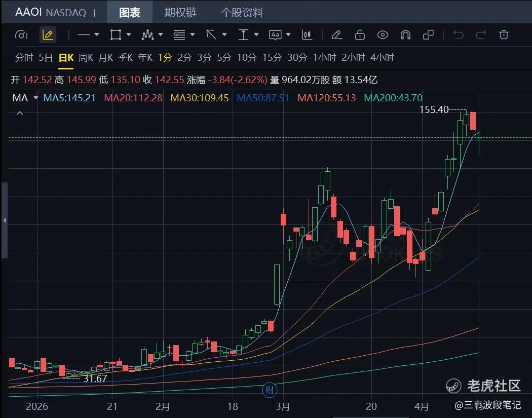Select the 3分 three-minute timeframe

[x=204, y=57]
